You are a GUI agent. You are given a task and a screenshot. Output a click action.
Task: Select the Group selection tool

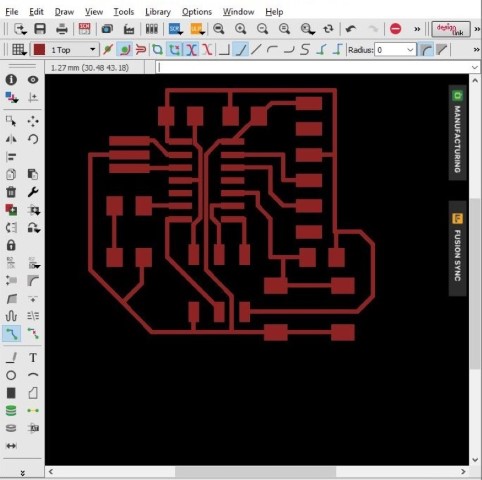click(x=11, y=121)
